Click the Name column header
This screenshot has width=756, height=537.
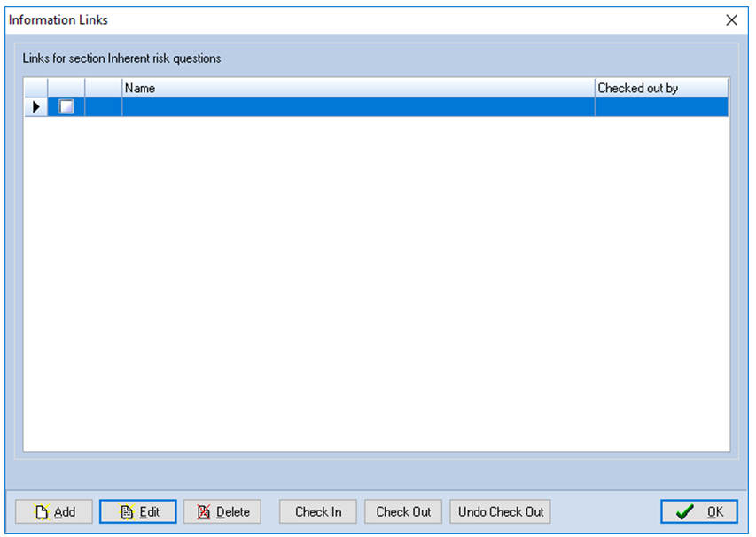358,88
